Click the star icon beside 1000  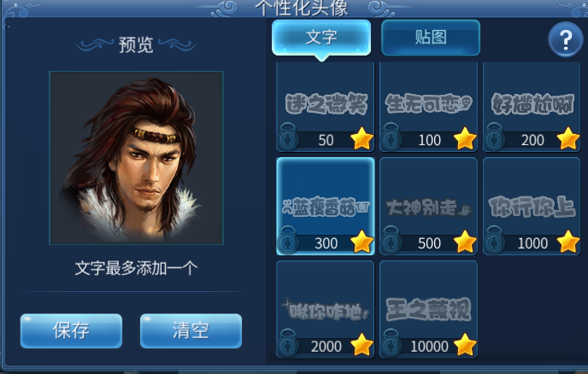click(x=568, y=242)
